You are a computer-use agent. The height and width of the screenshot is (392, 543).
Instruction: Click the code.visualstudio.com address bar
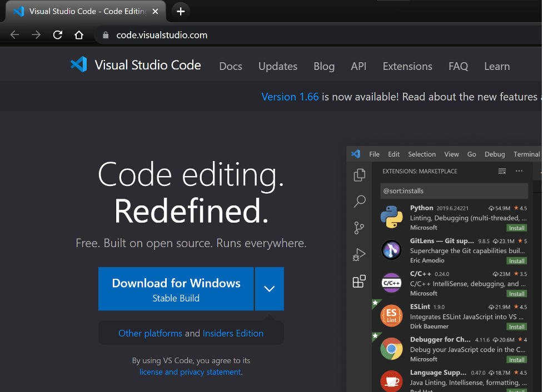162,35
